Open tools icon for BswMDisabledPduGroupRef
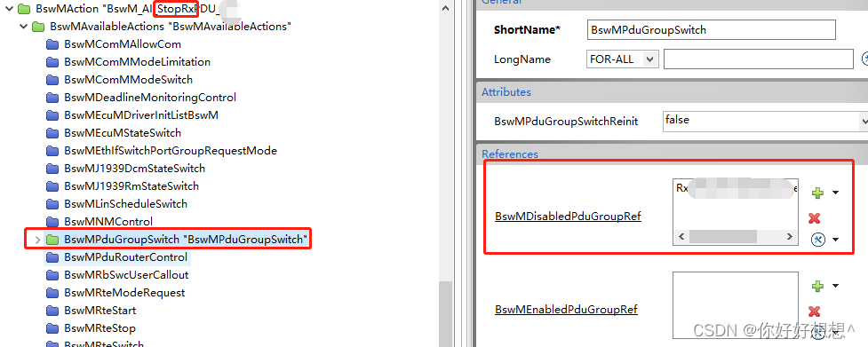868x347 pixels. tap(817, 240)
